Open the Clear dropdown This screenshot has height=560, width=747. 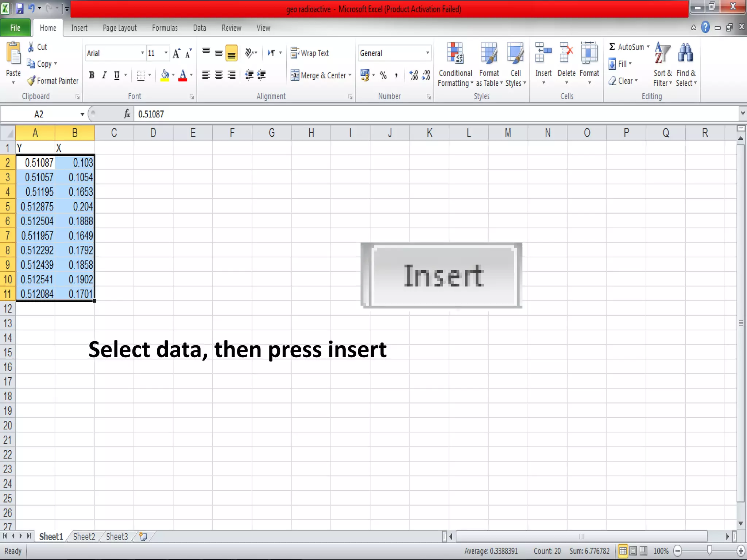[x=636, y=81]
